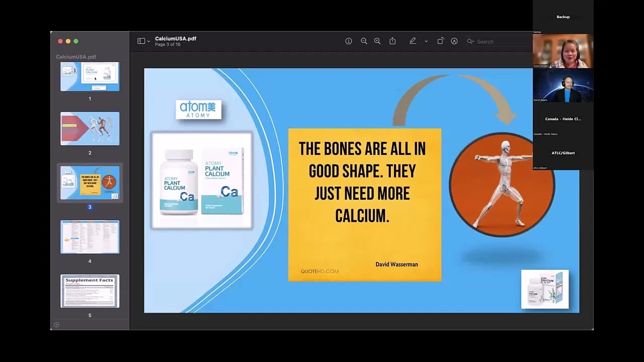The width and height of the screenshot is (644, 362).
Task: Select page 3 thumbnail in sidebar
Action: point(90,183)
